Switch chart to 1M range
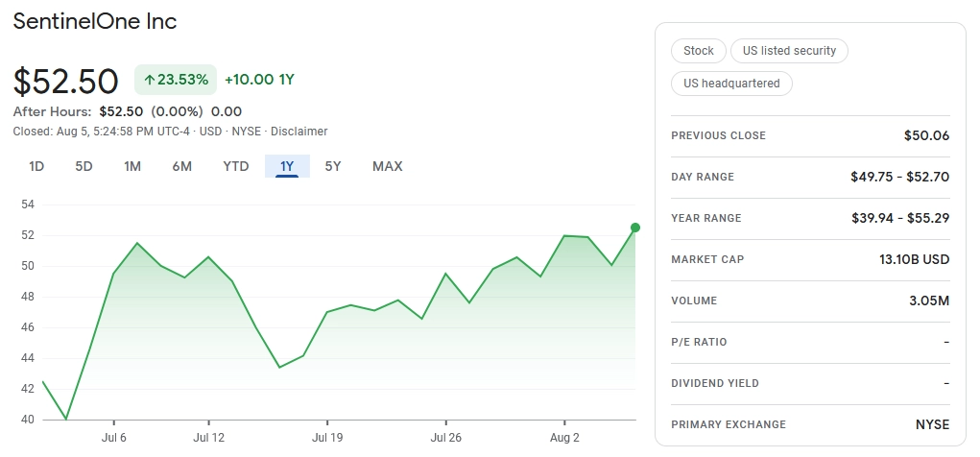This screenshot has width=980, height=457. pos(131,166)
